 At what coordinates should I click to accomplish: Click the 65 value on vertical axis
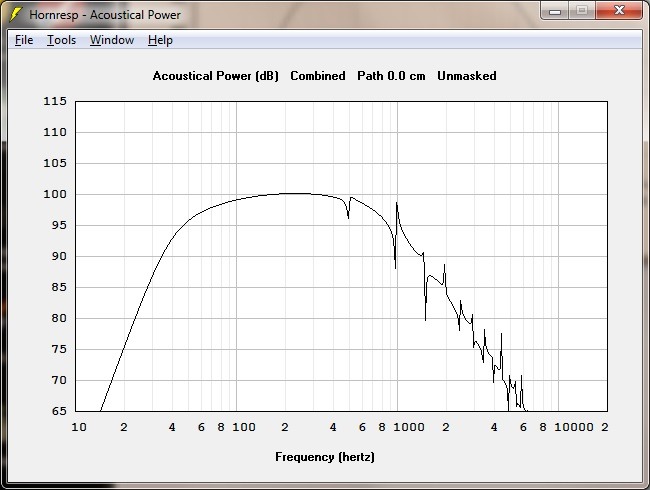tap(59, 411)
